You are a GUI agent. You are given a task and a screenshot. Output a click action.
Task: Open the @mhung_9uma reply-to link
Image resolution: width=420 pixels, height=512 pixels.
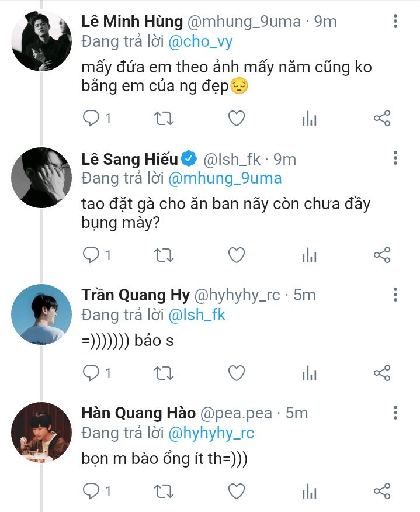click(225, 178)
